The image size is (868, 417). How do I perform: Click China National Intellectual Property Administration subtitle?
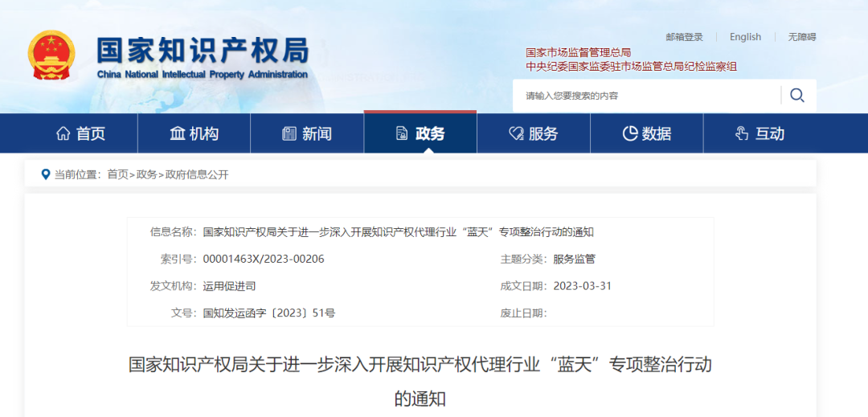click(x=202, y=74)
